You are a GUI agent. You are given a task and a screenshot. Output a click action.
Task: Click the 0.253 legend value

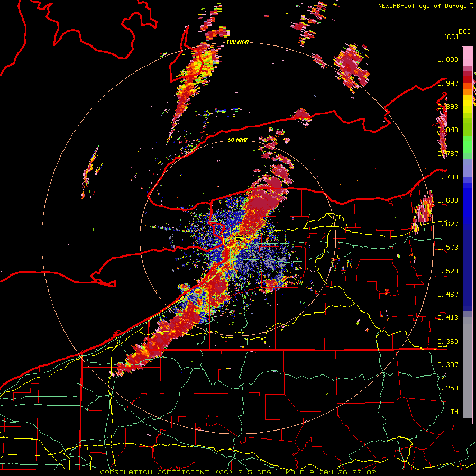coord(448,388)
